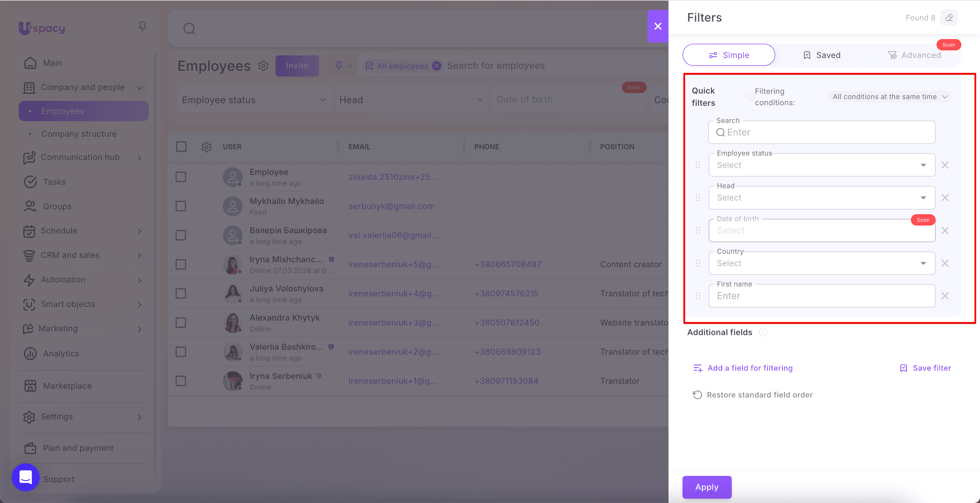Select the checkbox for Alexandra Khytyk
This screenshot has width=980, height=503.
[181, 323]
